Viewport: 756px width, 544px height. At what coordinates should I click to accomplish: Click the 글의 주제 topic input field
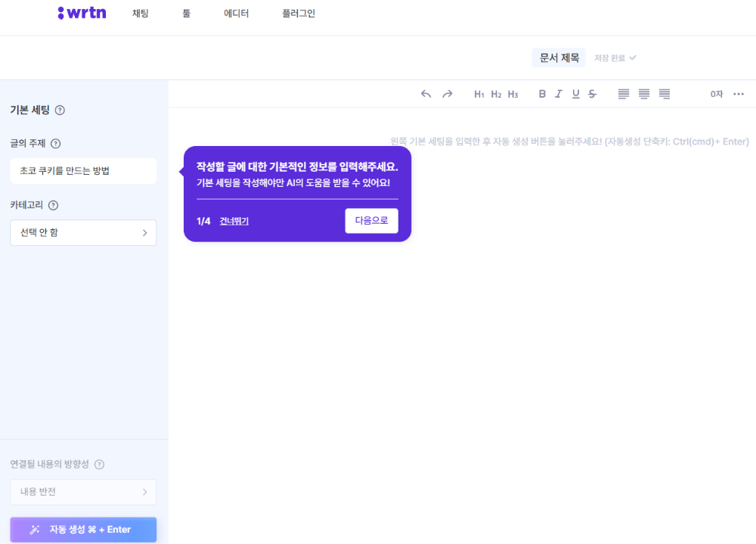coord(83,171)
